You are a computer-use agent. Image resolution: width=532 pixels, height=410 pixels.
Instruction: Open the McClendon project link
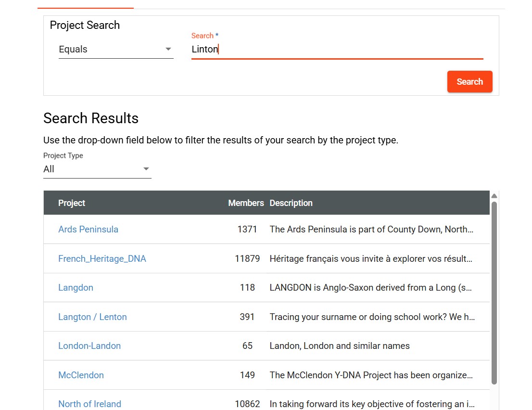[x=81, y=375]
